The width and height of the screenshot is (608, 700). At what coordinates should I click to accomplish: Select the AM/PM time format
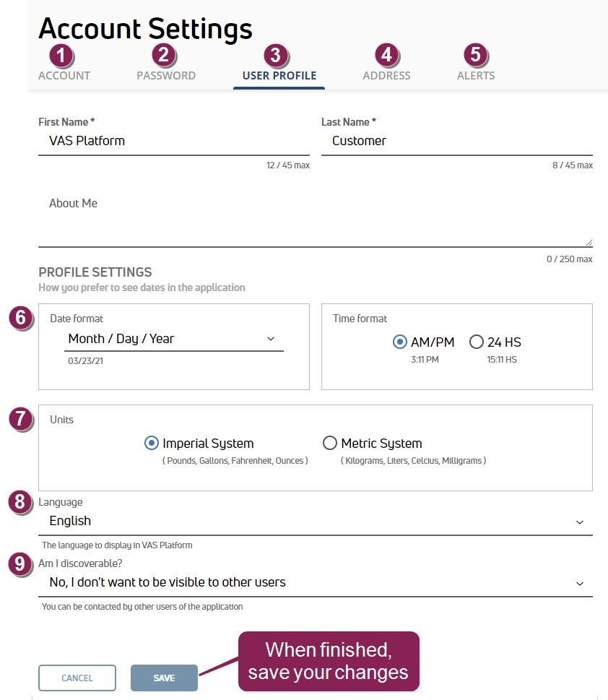click(x=400, y=342)
